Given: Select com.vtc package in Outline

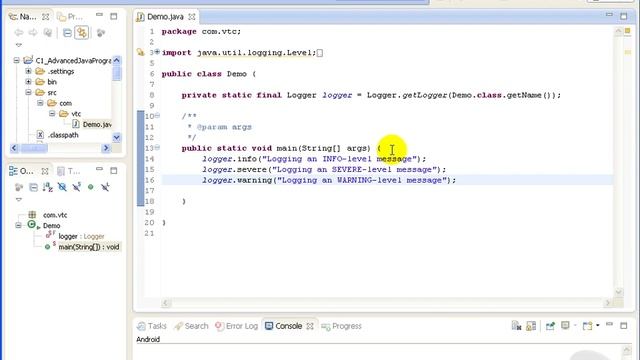Looking at the screenshot, I should pyautogui.click(x=48, y=215).
